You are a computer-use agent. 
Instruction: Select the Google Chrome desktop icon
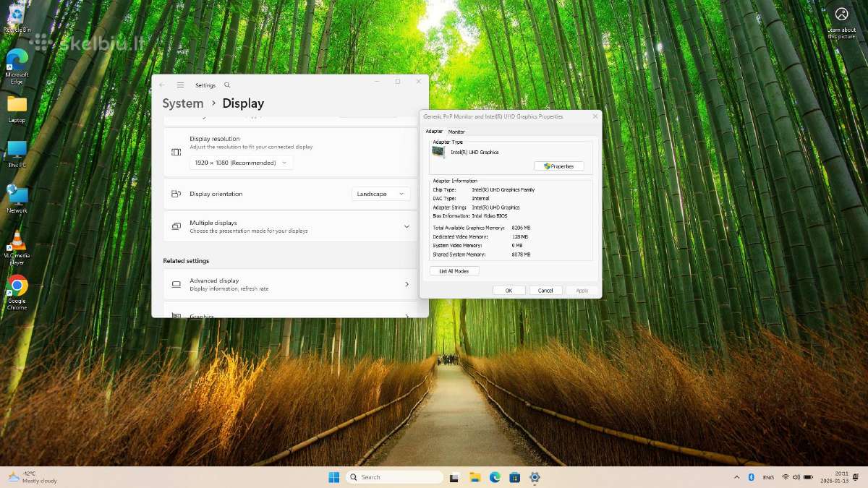tap(17, 292)
